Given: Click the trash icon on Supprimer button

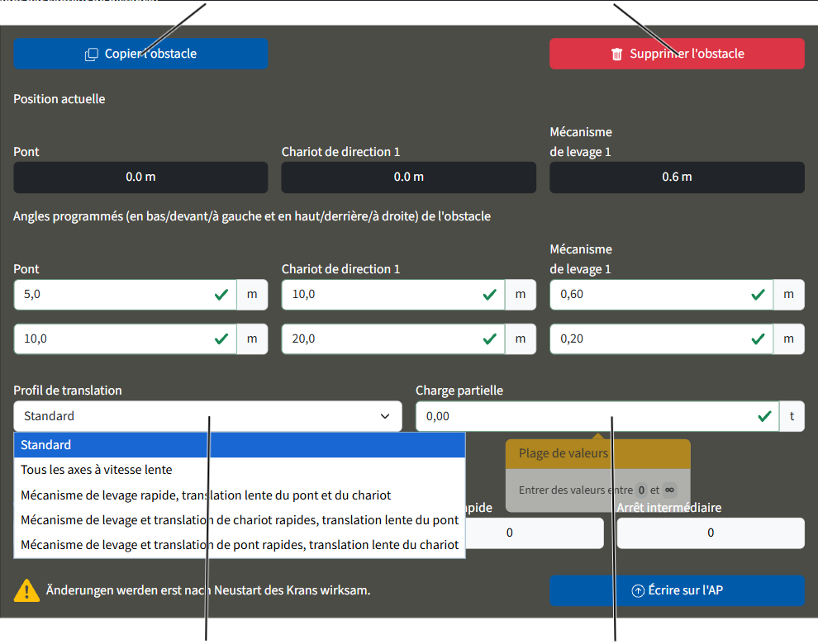Looking at the screenshot, I should coord(616,54).
